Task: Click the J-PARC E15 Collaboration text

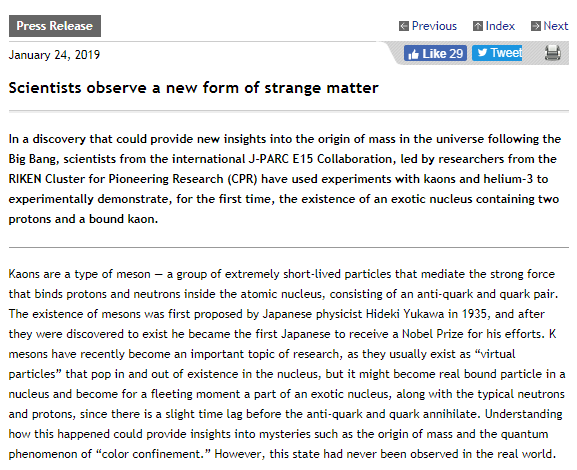Action: 318,159
